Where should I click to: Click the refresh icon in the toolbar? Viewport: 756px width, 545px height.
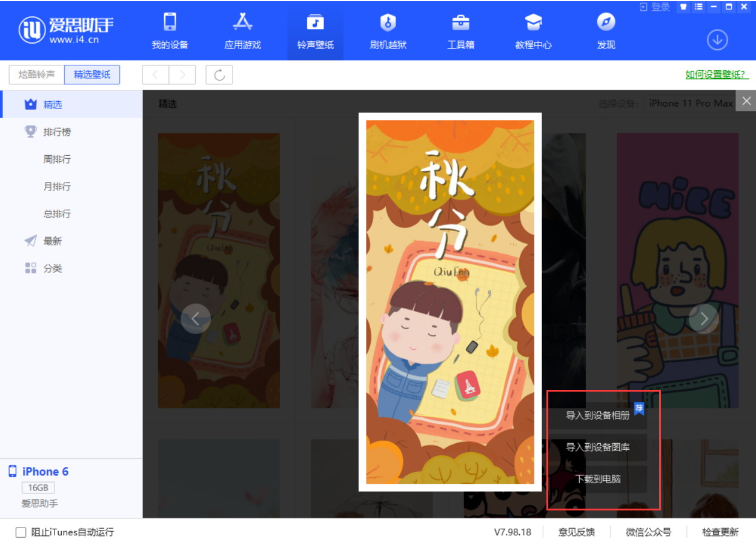coord(219,75)
